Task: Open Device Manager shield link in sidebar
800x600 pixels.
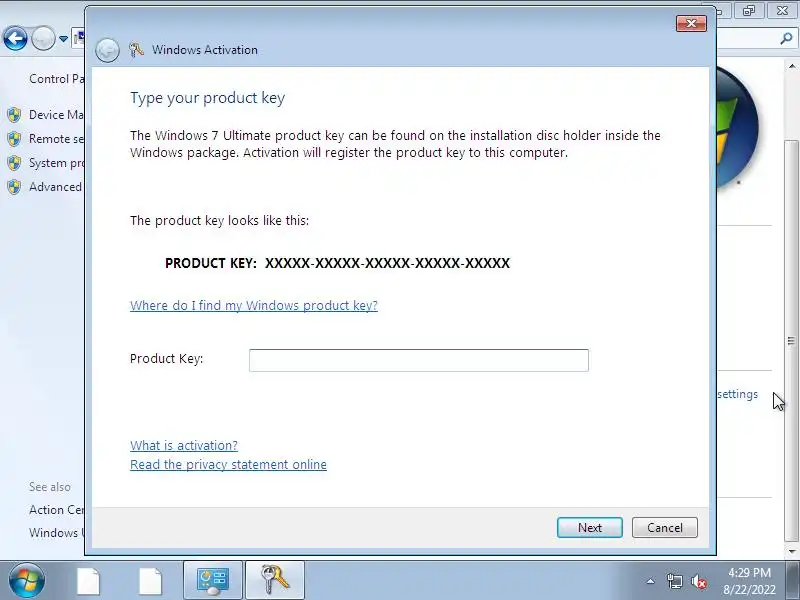Action: click(56, 114)
